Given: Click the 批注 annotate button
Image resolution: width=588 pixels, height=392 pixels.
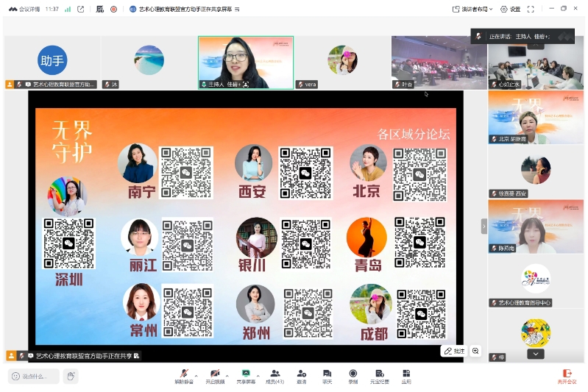Looking at the screenshot, I should click(x=455, y=352).
